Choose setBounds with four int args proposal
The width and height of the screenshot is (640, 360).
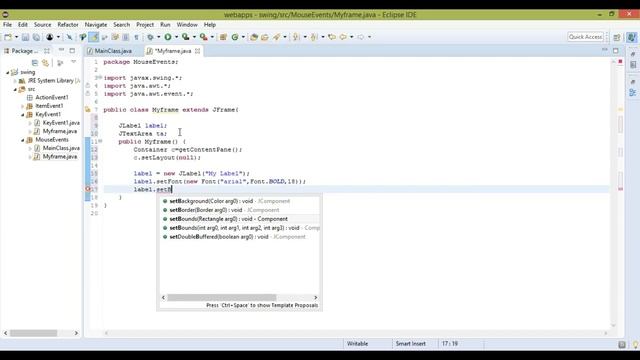(240, 228)
